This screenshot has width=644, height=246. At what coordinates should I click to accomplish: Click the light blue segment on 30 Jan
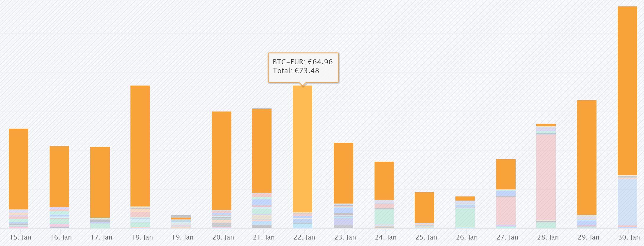click(x=627, y=202)
